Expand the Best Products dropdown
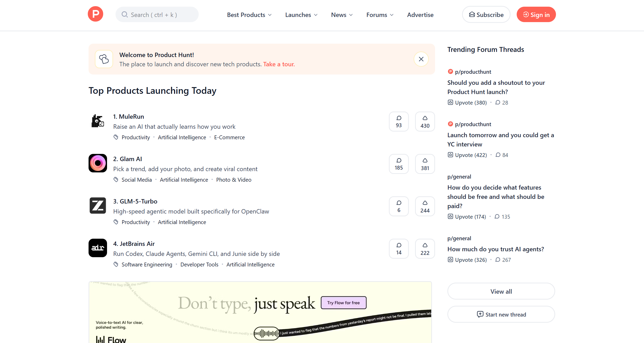The image size is (644, 343). click(x=249, y=15)
